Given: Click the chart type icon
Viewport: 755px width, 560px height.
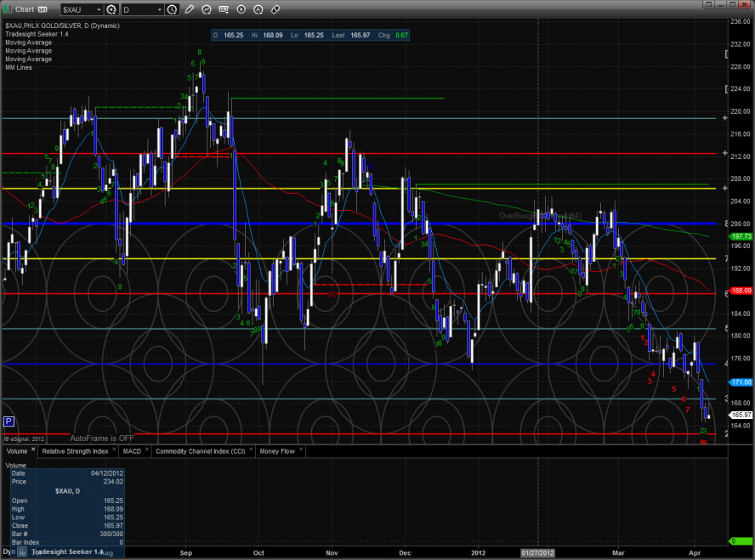Looking at the screenshot, I should [206, 9].
